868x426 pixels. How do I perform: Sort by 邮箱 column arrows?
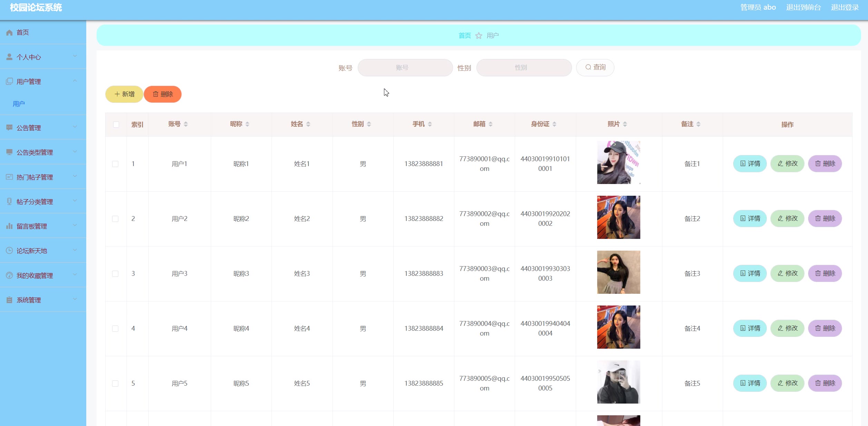click(490, 124)
